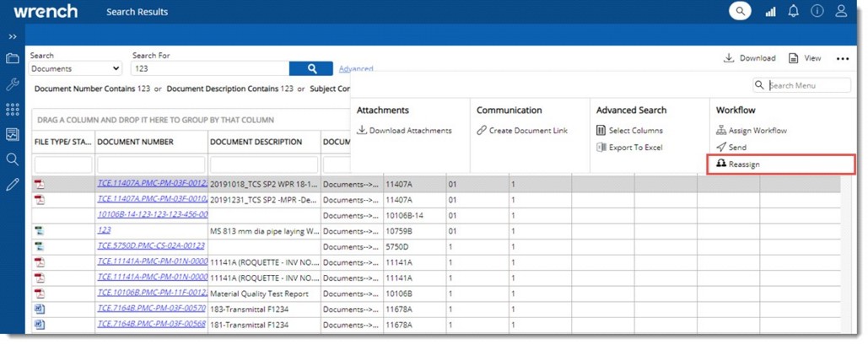The height and width of the screenshot is (345, 868).
Task: Open the grid apps icon in sidebar
Action: 13,110
